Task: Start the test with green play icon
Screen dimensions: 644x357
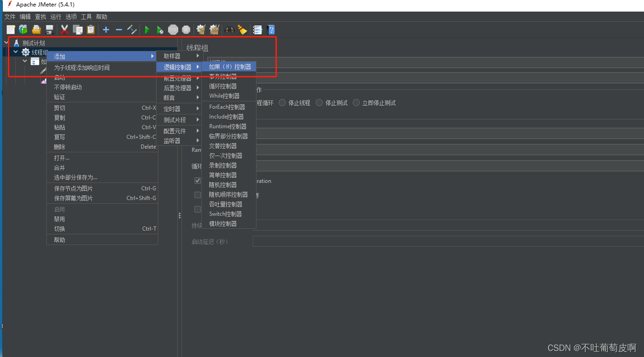Action: point(147,30)
